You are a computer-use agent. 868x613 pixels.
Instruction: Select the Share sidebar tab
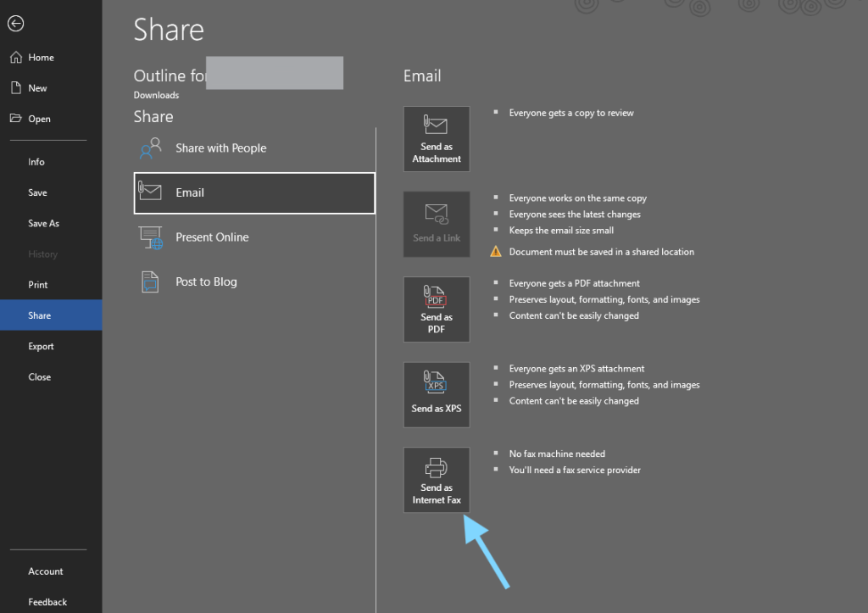pyautogui.click(x=51, y=315)
